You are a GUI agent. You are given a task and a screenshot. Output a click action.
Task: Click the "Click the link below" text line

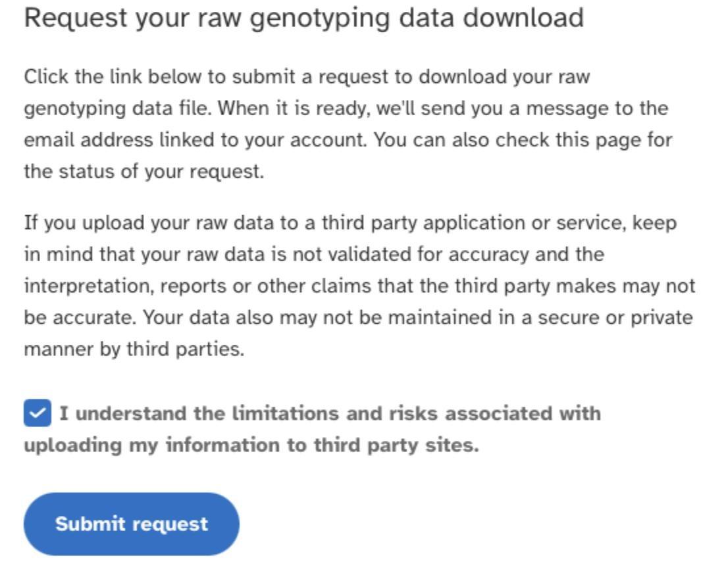tap(307, 77)
